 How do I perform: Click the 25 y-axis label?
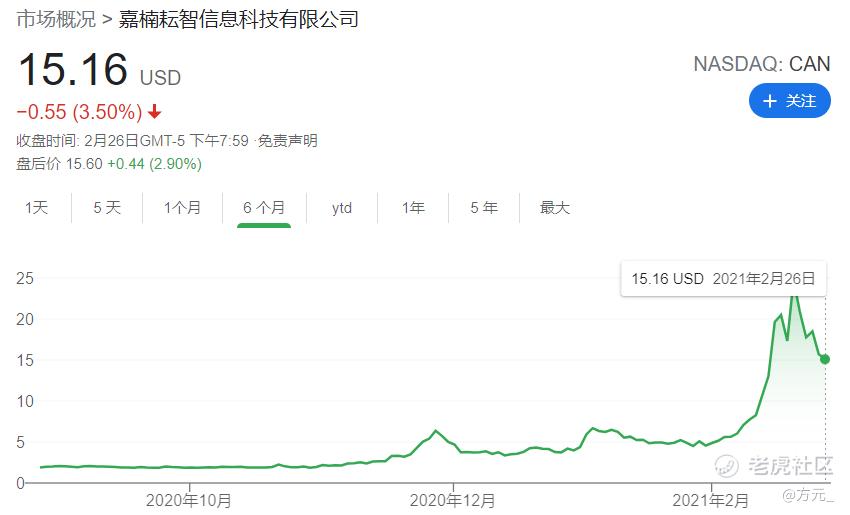coord(25,278)
